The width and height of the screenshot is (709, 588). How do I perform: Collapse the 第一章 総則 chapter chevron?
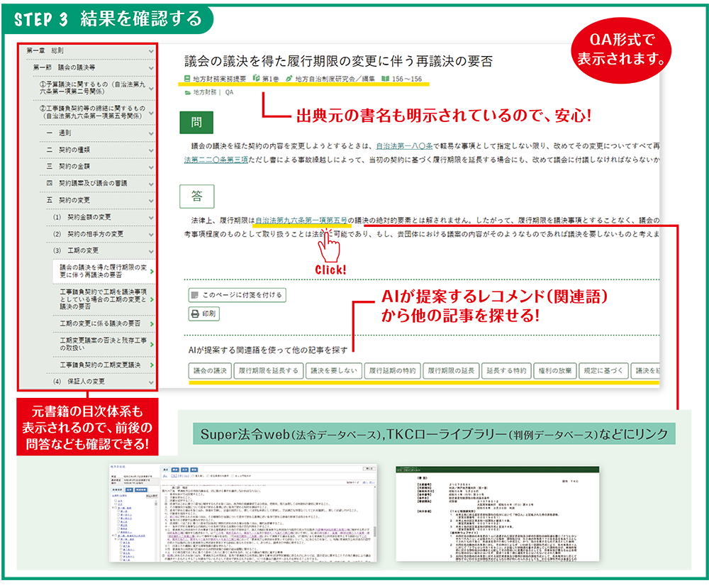point(152,51)
